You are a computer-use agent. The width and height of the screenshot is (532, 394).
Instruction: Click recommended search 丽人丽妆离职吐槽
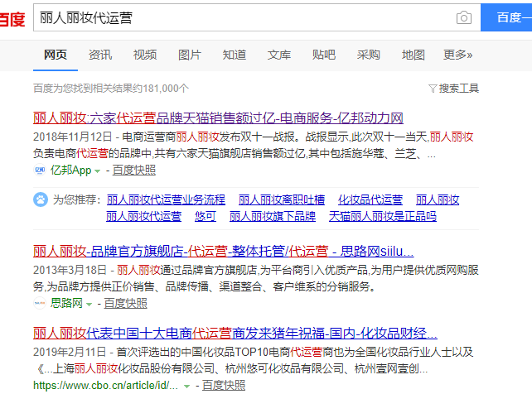pyautogui.click(x=282, y=199)
